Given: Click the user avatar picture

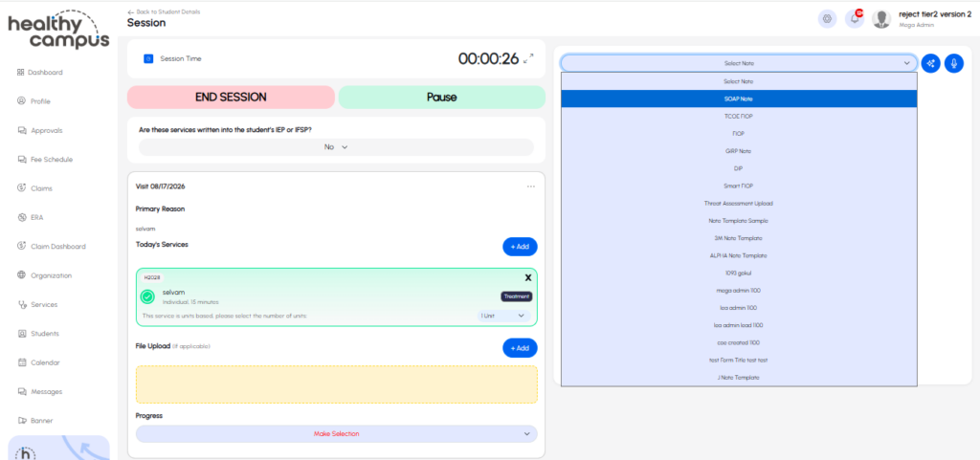Looking at the screenshot, I should point(881,19).
